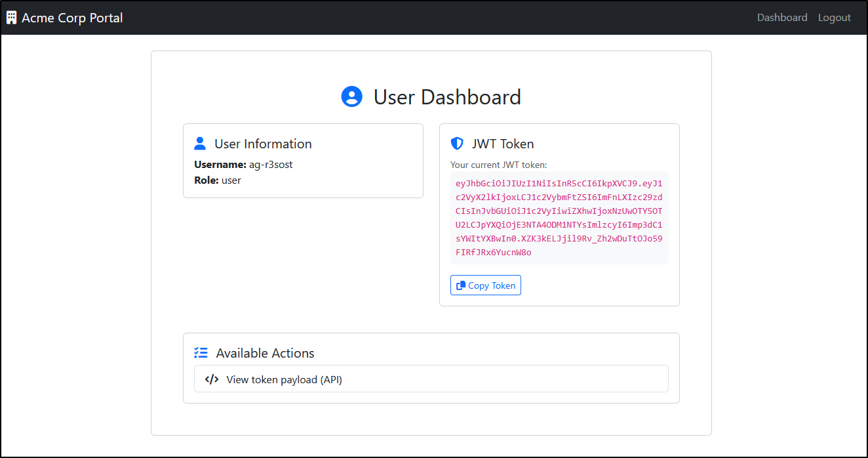Copy the JWT token with Copy Token button
868x458 pixels.
[x=486, y=285]
